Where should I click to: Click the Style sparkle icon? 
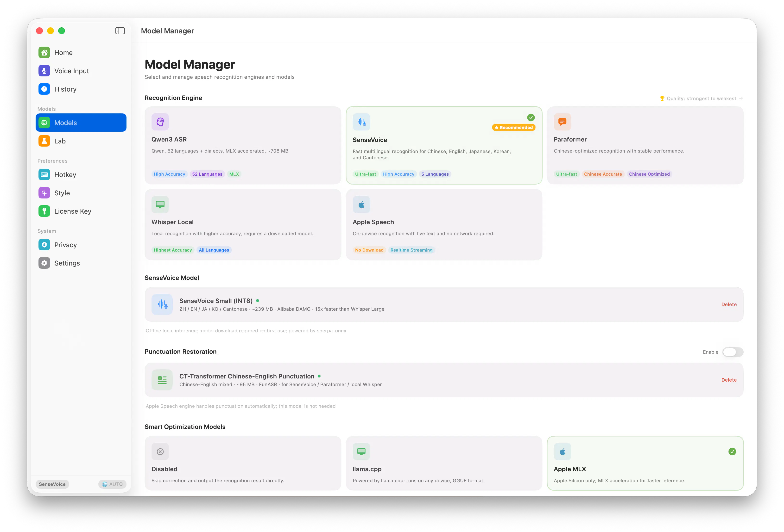tap(44, 193)
